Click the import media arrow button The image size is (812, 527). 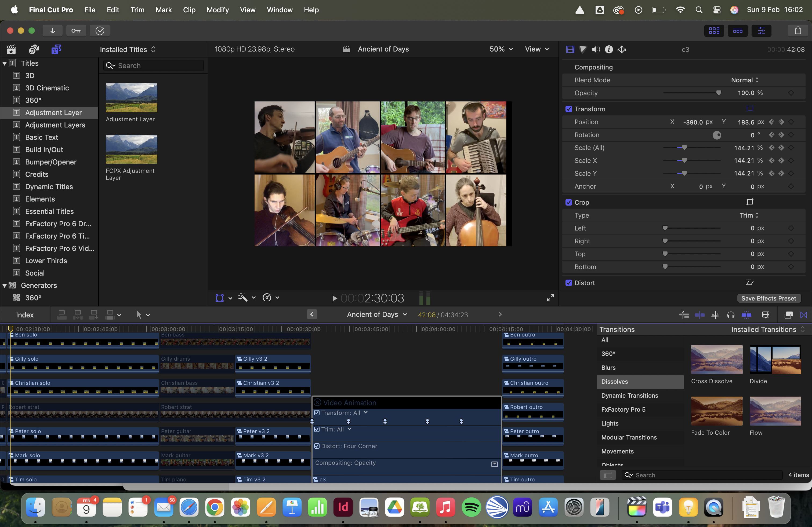tap(53, 31)
